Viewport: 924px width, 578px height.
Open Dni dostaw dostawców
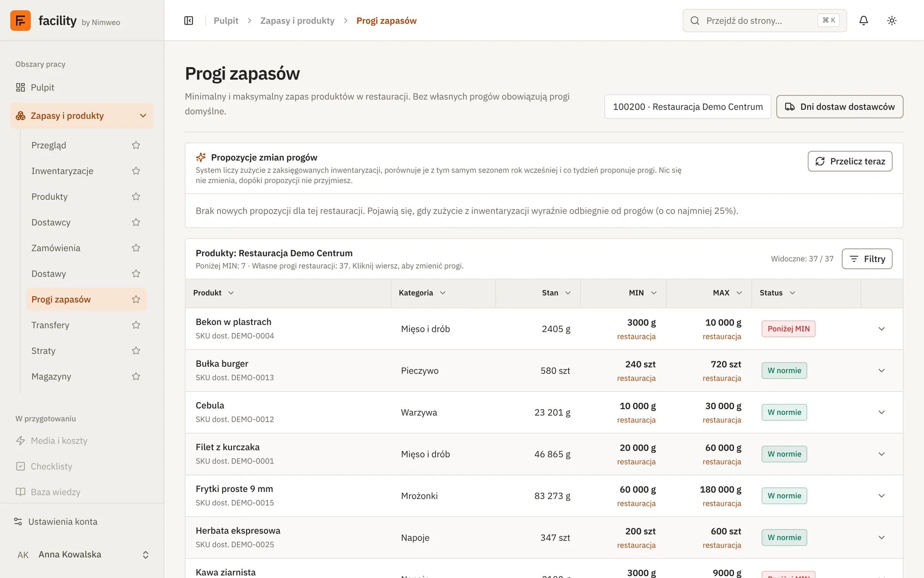839,107
